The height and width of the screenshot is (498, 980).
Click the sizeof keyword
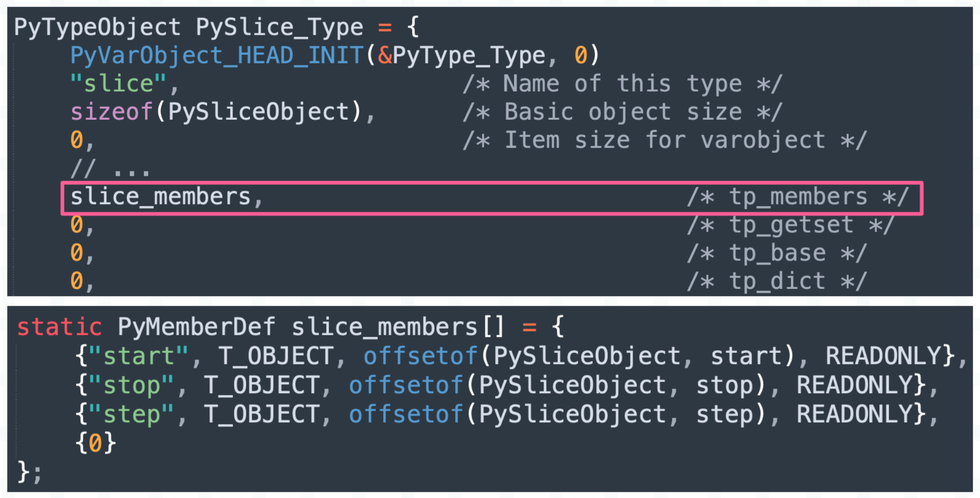click(x=112, y=111)
